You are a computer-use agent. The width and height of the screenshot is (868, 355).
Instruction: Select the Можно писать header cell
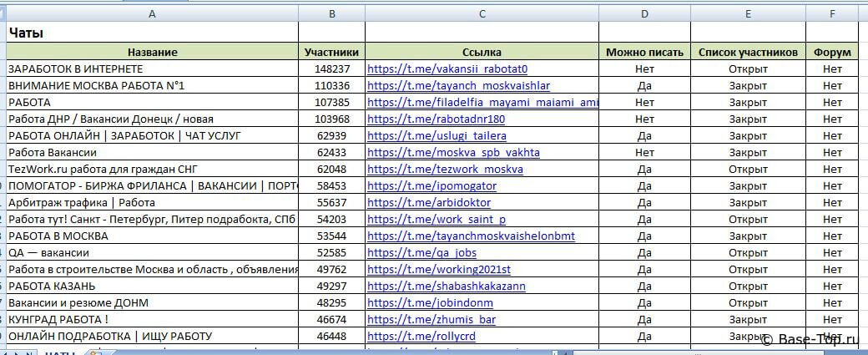point(644,52)
